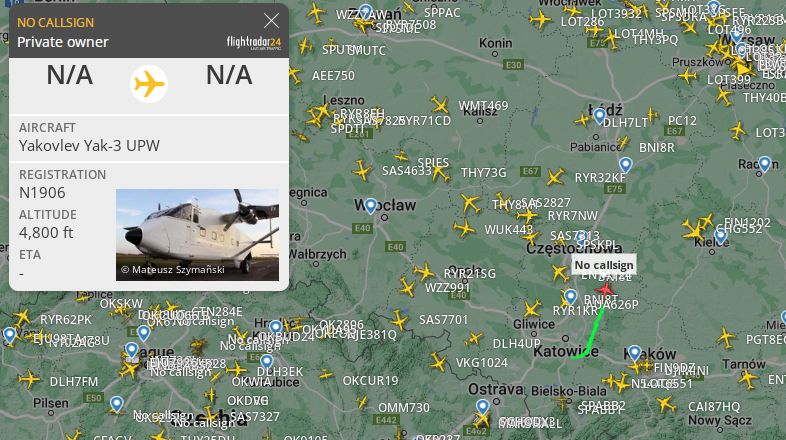Select aircraft icon next to DLH7FM

[x=29, y=379]
